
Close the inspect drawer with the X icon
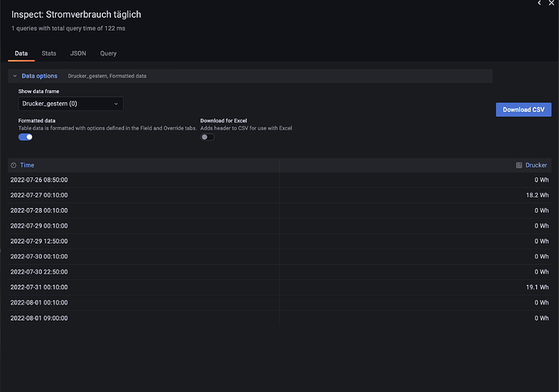pos(553,3)
